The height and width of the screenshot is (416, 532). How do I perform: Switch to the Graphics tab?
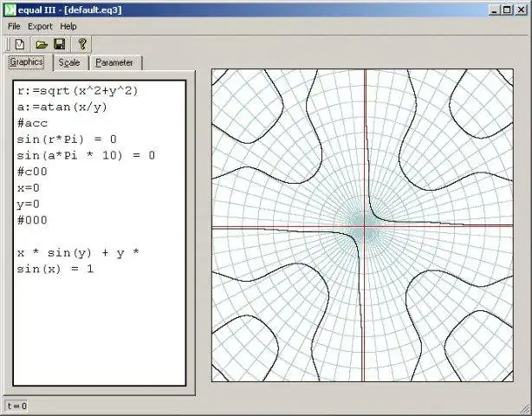(27, 62)
